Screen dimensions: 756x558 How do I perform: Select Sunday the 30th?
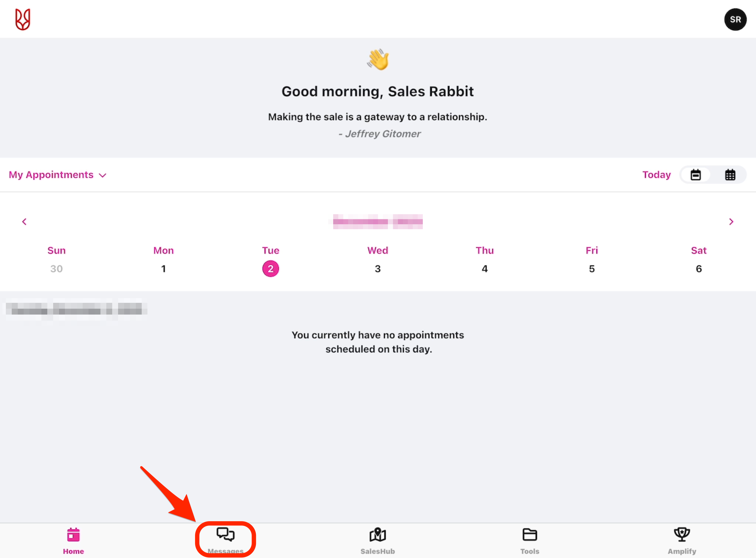[x=56, y=269]
